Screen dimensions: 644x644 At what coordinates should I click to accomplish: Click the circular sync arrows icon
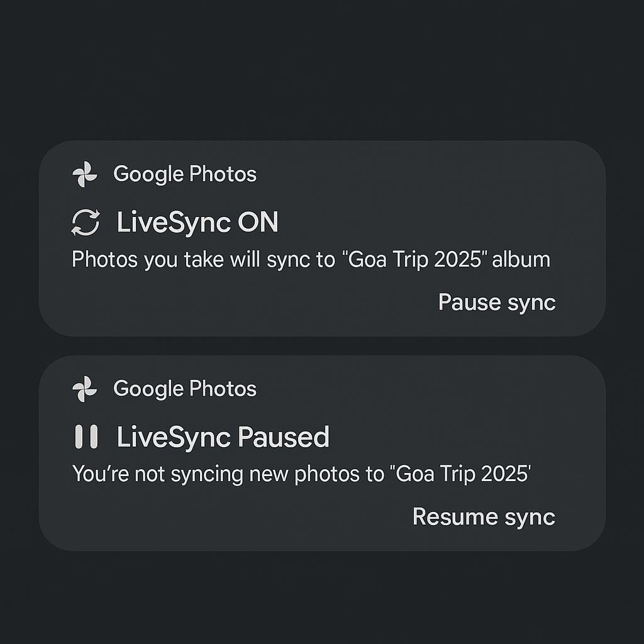pyautogui.click(x=86, y=223)
